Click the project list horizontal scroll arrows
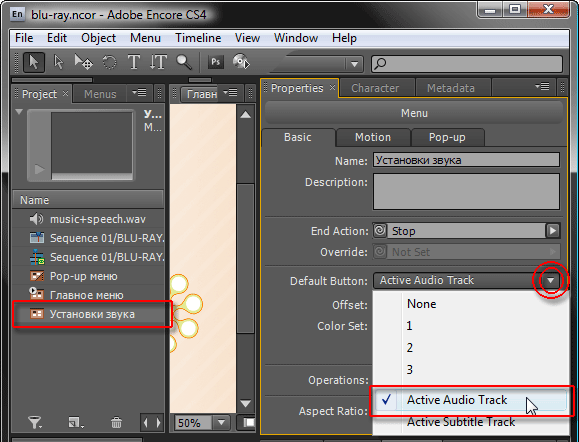The height and width of the screenshot is (442, 579). pos(152,422)
